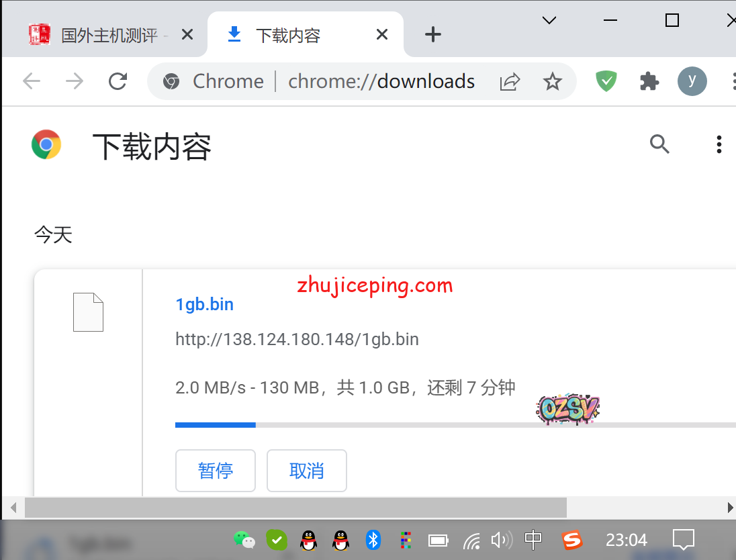Cancel download with 取消 button
736x560 pixels.
pos(307,471)
